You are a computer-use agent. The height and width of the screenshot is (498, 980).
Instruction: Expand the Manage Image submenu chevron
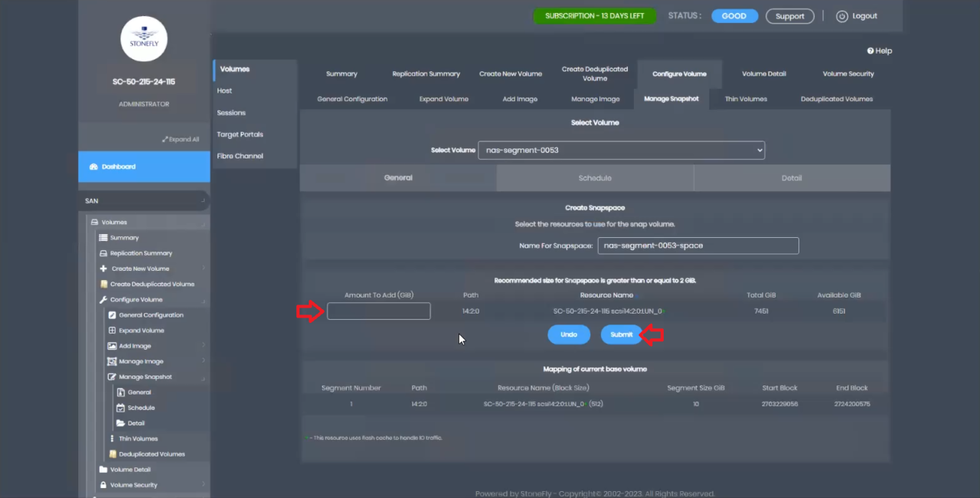coord(203,361)
